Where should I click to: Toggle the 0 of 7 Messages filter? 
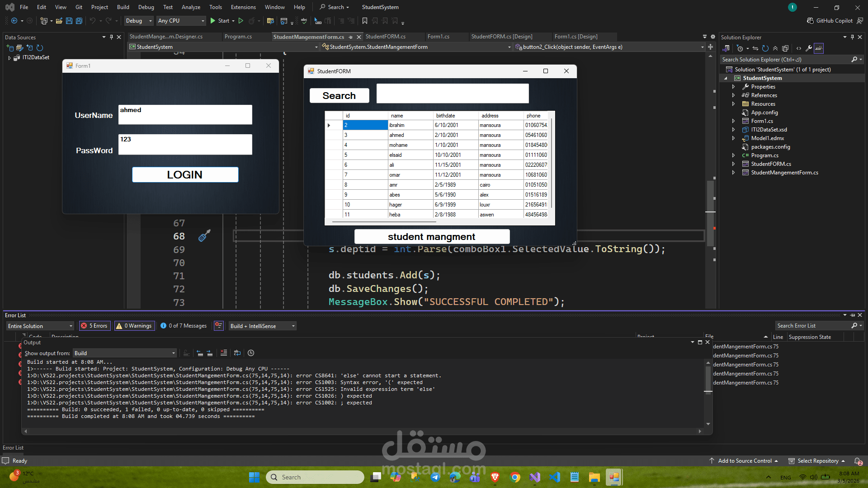[184, 326]
